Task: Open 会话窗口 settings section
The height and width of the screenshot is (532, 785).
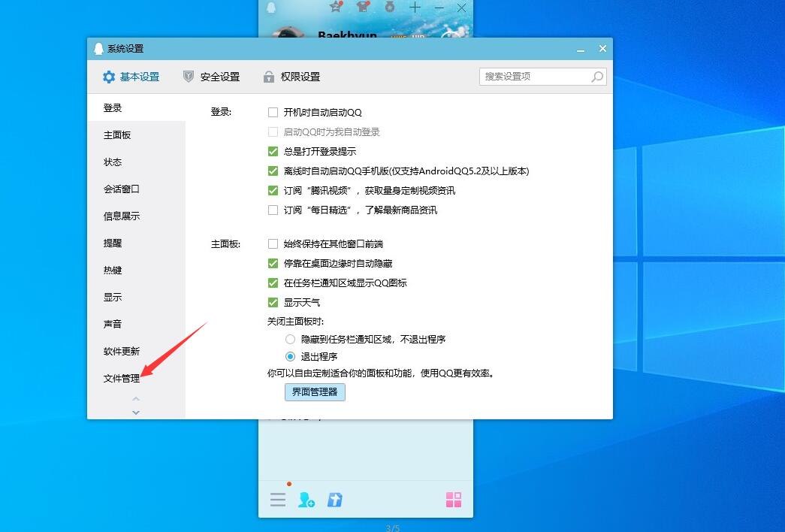Action: (x=136, y=189)
